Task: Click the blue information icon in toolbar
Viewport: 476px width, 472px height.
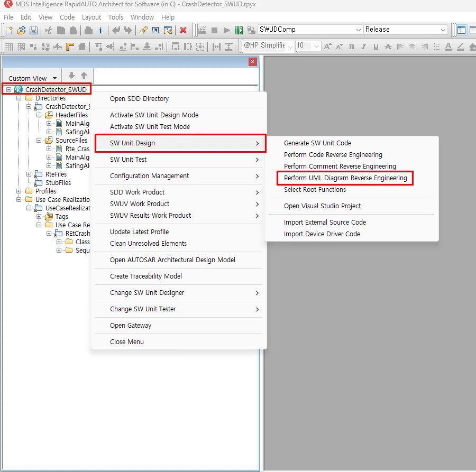Action: pyautogui.click(x=100, y=30)
